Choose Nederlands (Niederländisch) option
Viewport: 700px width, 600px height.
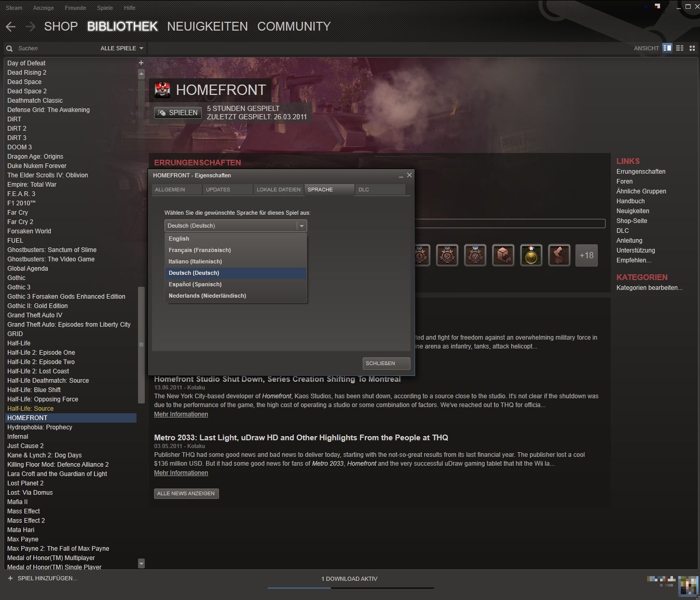[236, 296]
